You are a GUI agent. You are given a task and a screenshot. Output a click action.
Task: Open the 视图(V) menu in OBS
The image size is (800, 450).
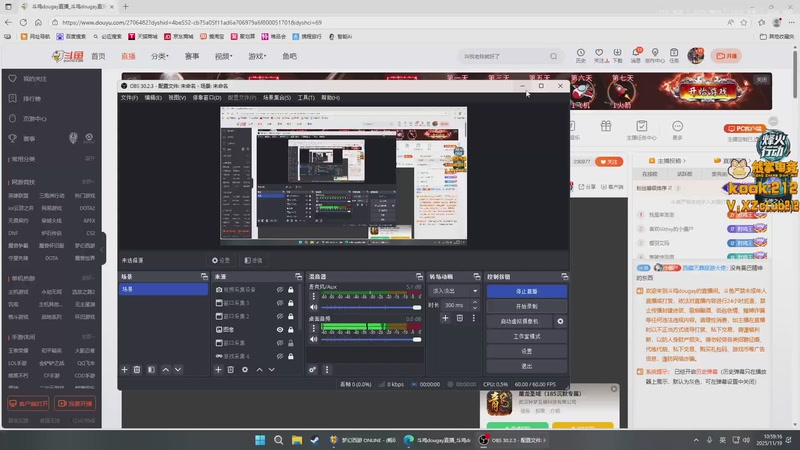click(x=177, y=97)
